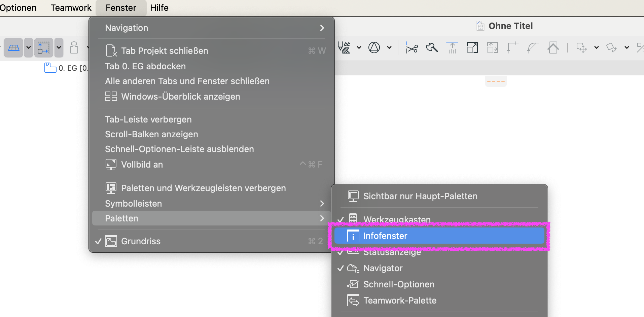Click the trim hammer tool icon

pos(432,48)
